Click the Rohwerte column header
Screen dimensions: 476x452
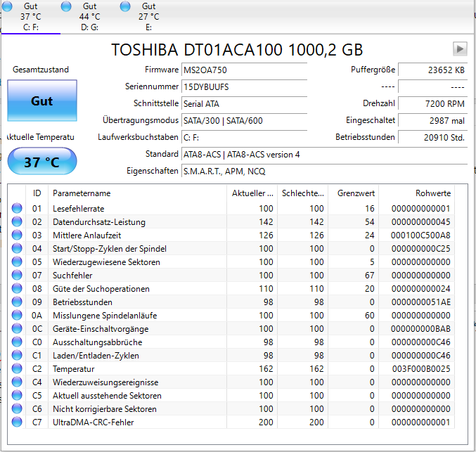click(416, 193)
